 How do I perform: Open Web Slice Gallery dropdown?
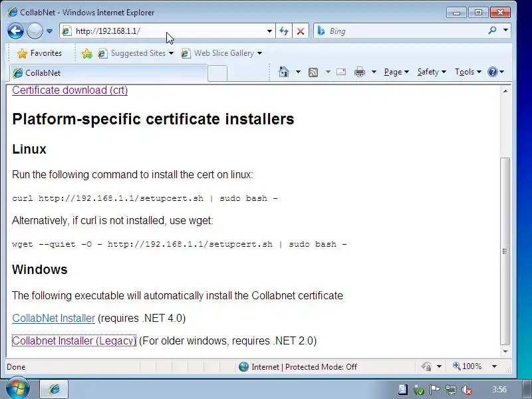point(221,53)
